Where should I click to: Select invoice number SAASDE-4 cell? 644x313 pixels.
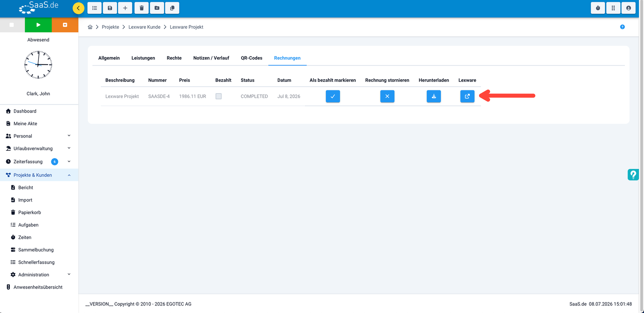click(x=159, y=96)
